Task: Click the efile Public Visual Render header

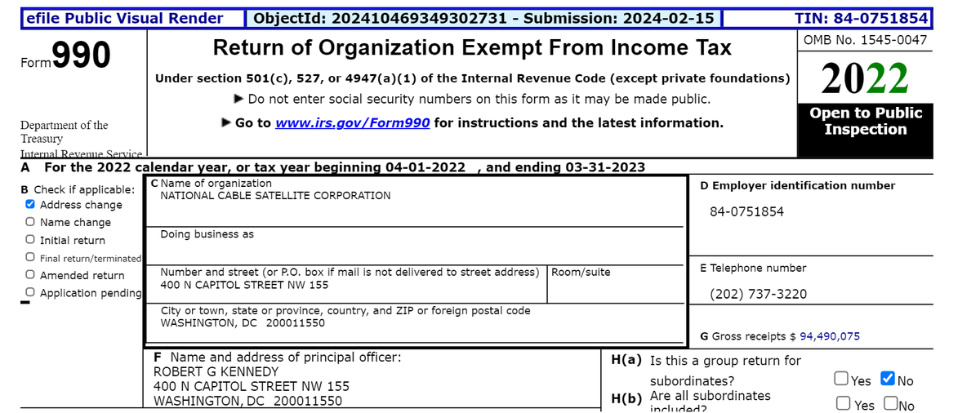Action: tap(125, 18)
